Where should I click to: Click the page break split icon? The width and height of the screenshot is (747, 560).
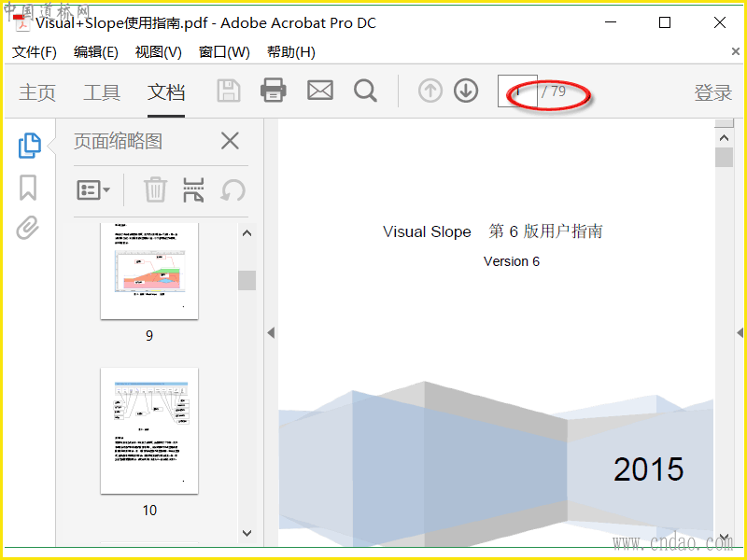193,189
